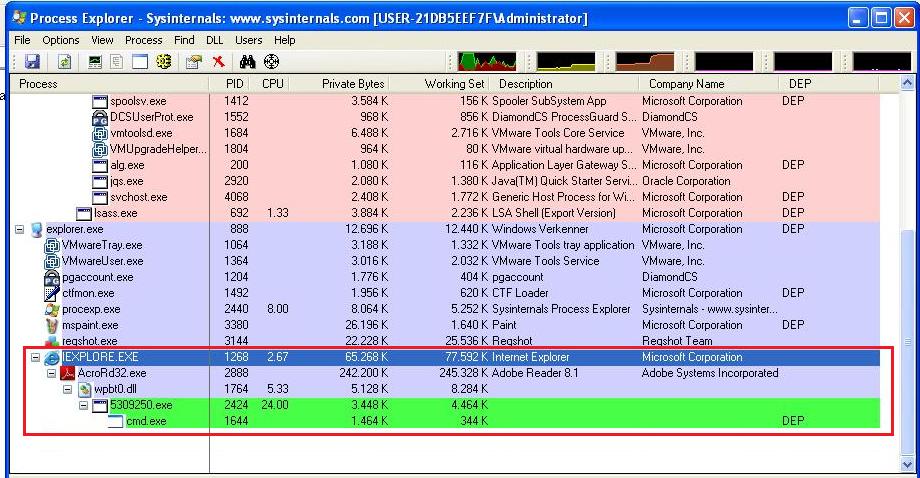Collapse the explorer.exe process tree
This screenshot has width=920, height=478.
pos(19,229)
